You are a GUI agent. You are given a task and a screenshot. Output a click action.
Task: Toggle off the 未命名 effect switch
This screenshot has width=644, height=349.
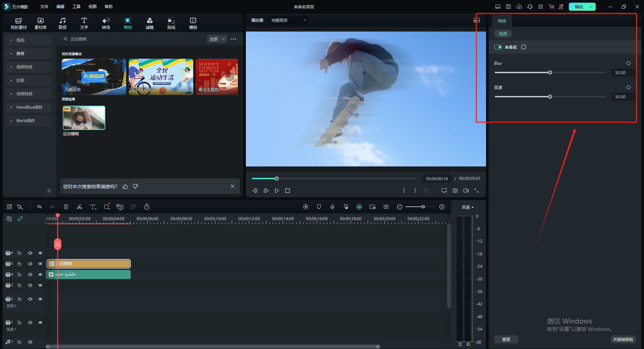click(498, 47)
